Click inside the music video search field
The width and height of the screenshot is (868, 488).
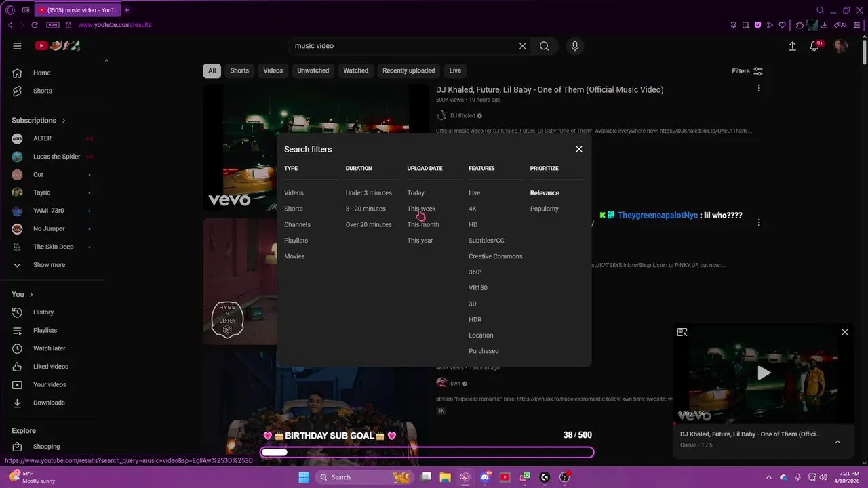tap(403, 46)
